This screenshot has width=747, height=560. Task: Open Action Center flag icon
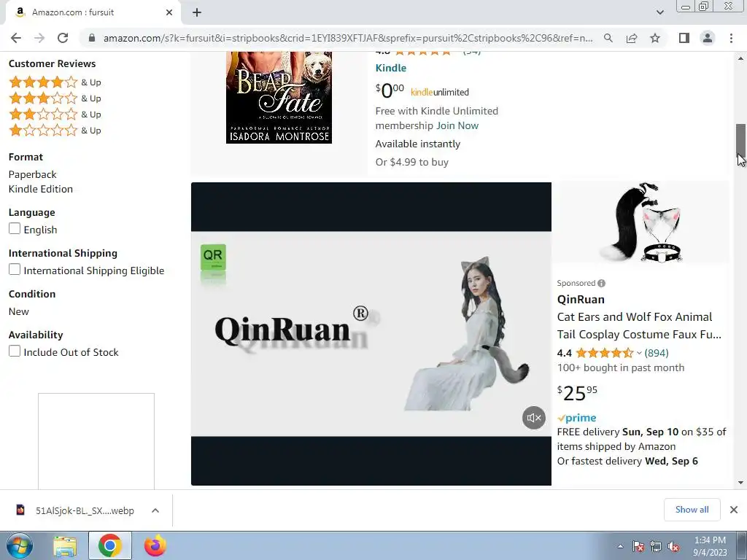pos(638,547)
